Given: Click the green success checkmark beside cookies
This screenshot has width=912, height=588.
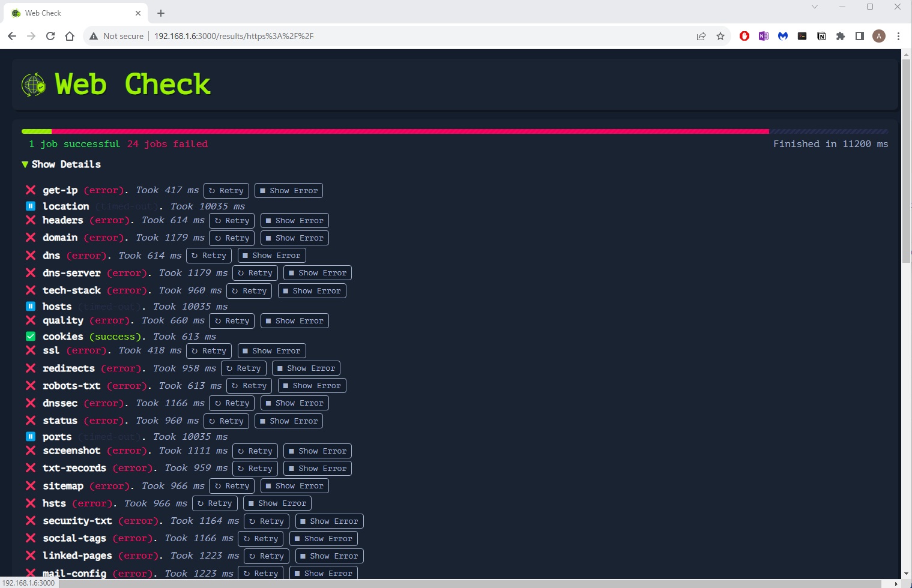Looking at the screenshot, I should tap(30, 336).
